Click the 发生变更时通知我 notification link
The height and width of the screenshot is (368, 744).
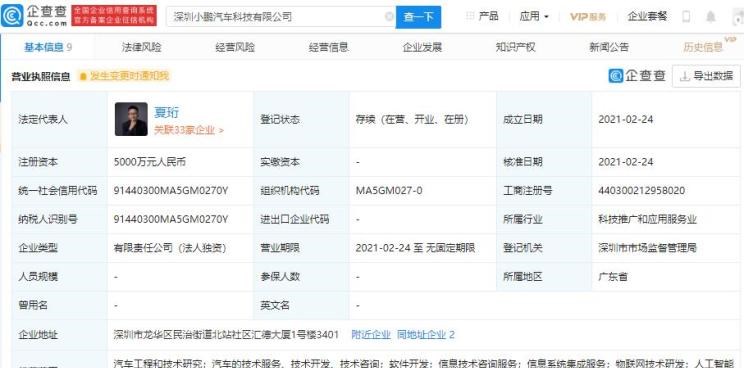point(124,76)
